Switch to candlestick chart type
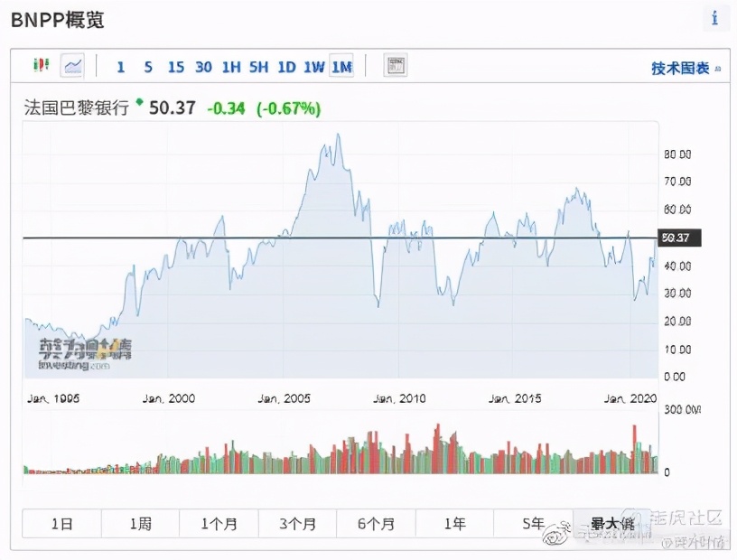Screen dimensions: 737x560 41,65
